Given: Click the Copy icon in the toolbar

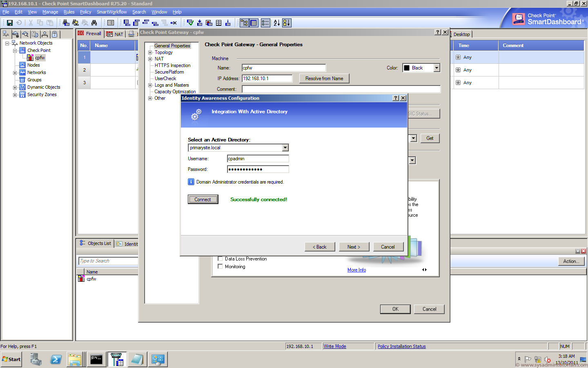Looking at the screenshot, I should pyautogui.click(x=40, y=23).
